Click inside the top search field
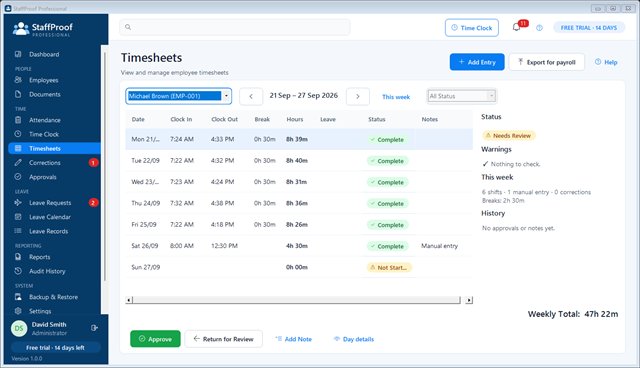 tap(235, 27)
